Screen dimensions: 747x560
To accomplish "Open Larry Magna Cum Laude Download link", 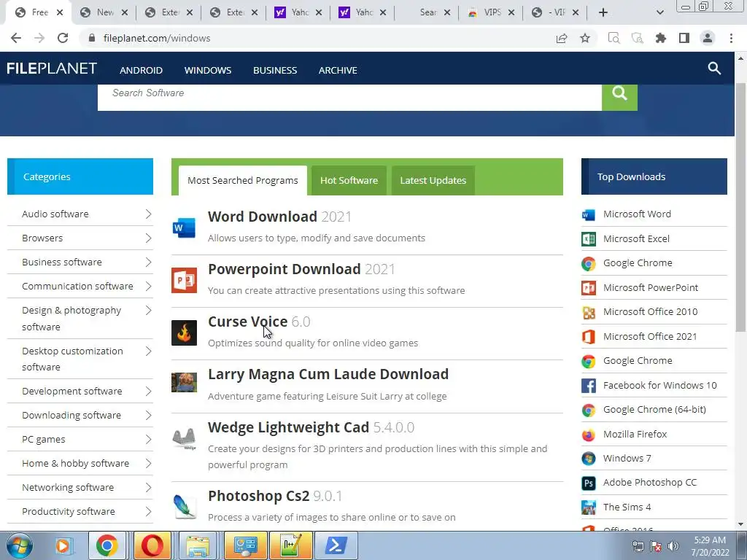I will [x=328, y=374].
